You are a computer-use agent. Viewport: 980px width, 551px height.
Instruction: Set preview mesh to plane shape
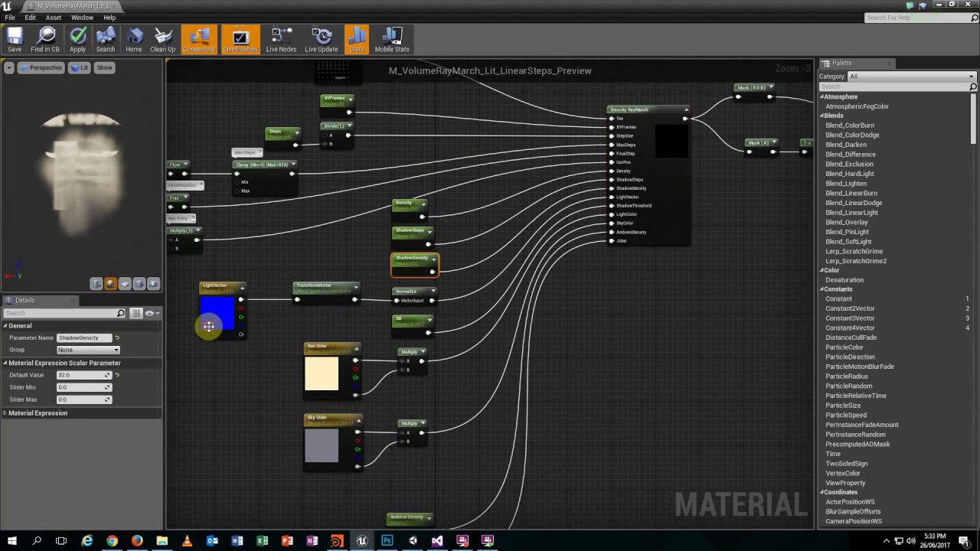coord(125,284)
